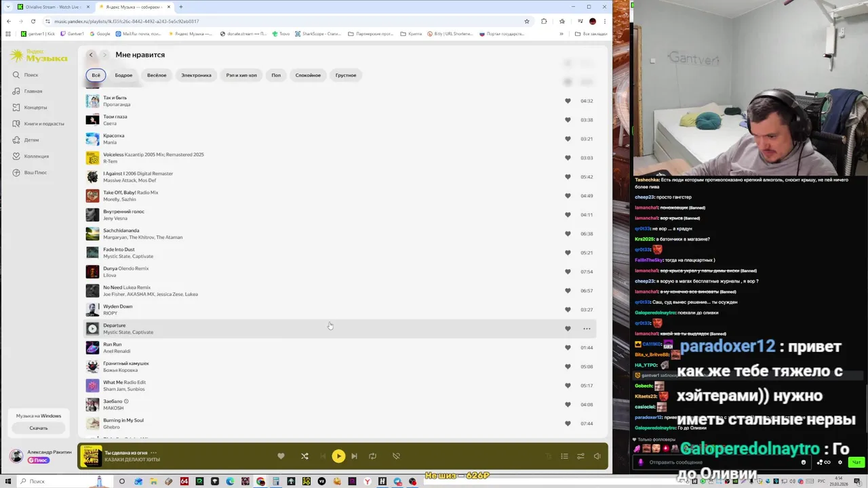Open artist MAKOSH link
The width and height of the screenshot is (868, 488).
click(113, 408)
